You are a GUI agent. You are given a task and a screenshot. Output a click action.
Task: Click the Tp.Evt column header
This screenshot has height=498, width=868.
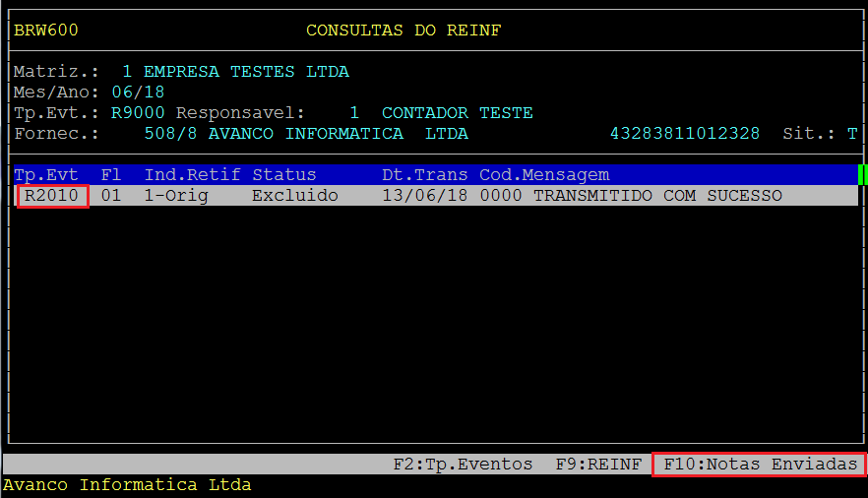click(46, 175)
